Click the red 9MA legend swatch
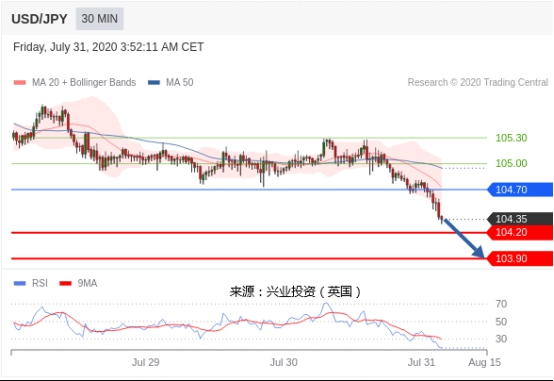The width and height of the screenshot is (554, 381). (x=65, y=283)
